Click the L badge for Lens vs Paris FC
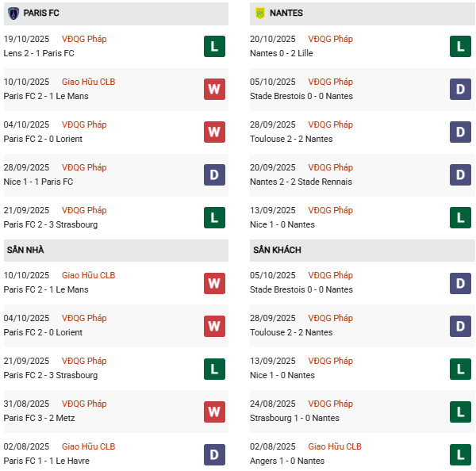This screenshot has width=476, height=471. [x=213, y=46]
